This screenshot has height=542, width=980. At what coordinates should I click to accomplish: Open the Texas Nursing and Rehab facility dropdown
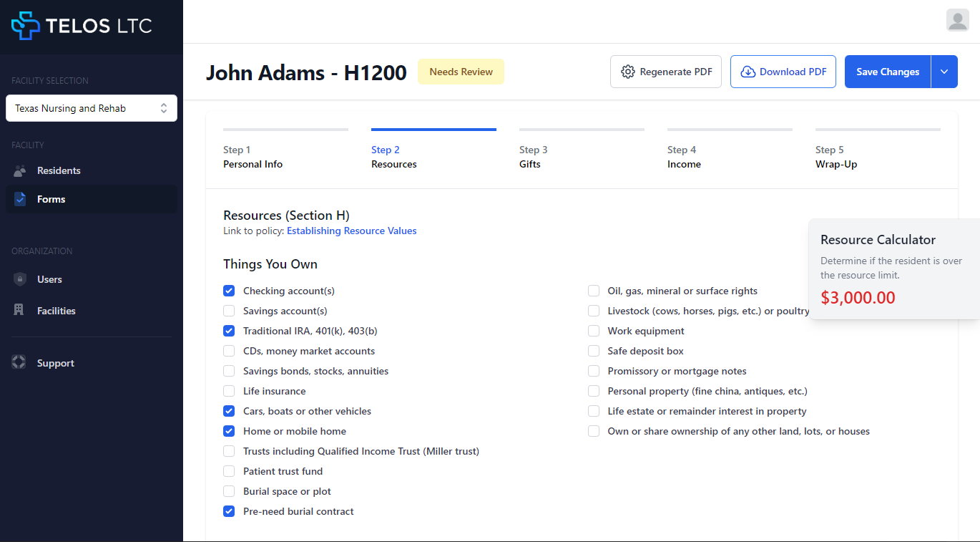[x=92, y=108]
